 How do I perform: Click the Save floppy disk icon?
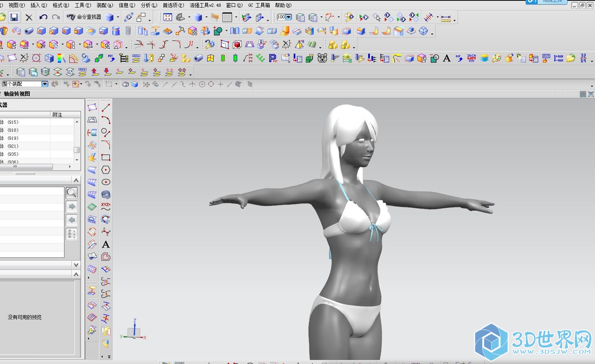(14, 17)
